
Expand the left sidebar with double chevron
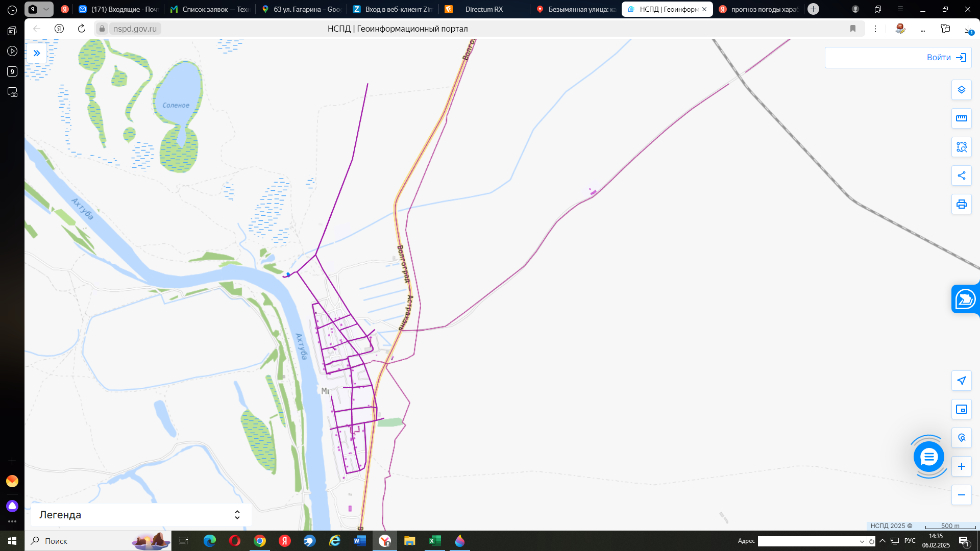pyautogui.click(x=37, y=53)
